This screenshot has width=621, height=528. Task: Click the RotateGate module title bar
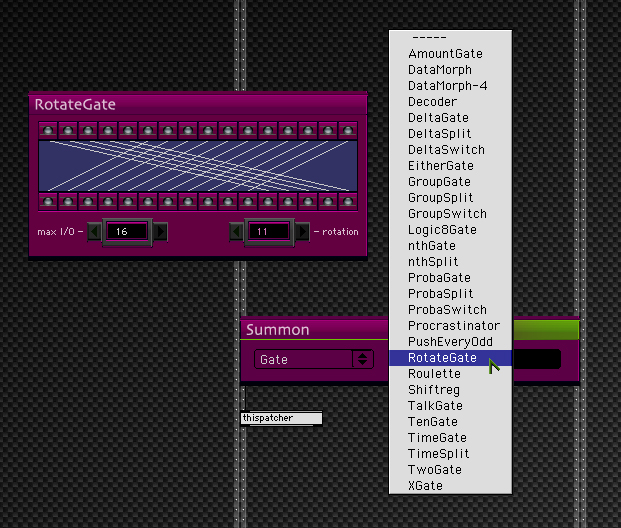tap(198, 104)
